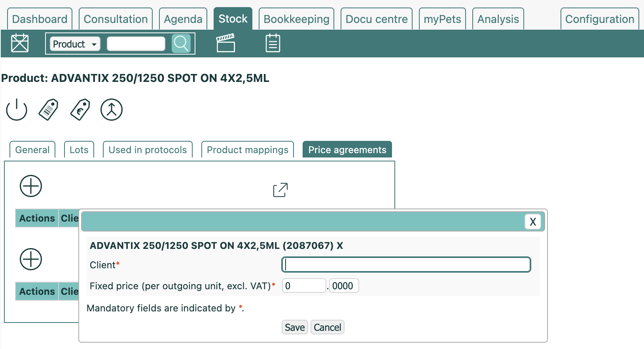Go to the Bookkeeping tab

[x=297, y=19]
